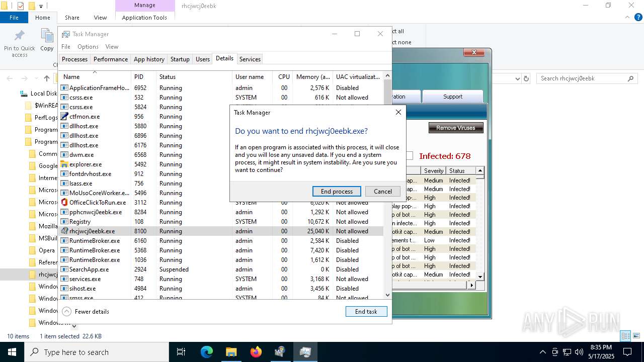Screen dimensions: 644x362
Task: Open the address bar history dropdown
Action: pos(517,78)
